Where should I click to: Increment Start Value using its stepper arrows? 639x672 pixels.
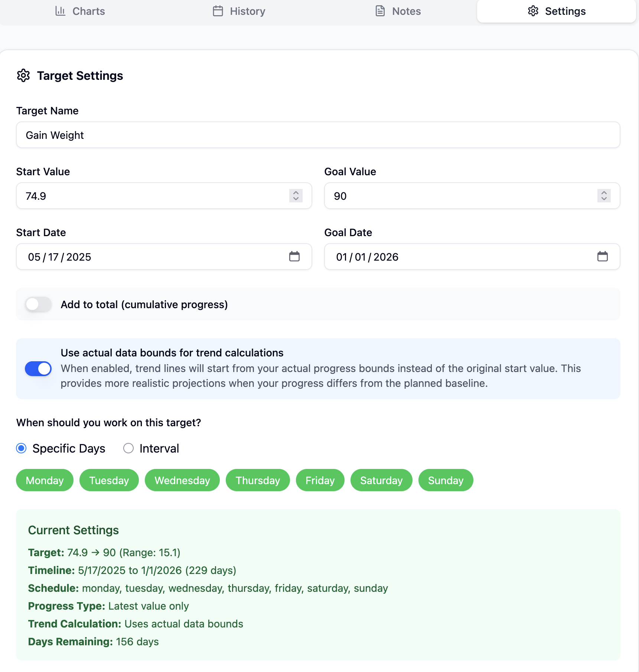[x=295, y=193]
